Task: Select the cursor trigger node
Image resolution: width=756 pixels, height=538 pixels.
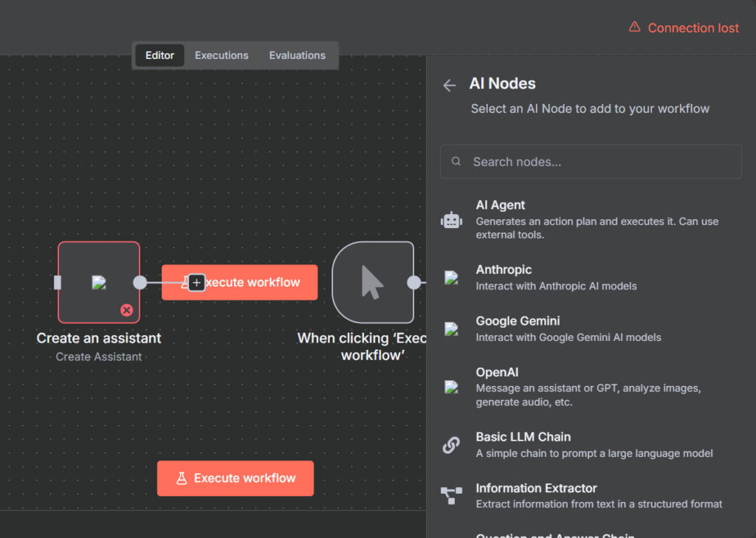Action: (373, 283)
